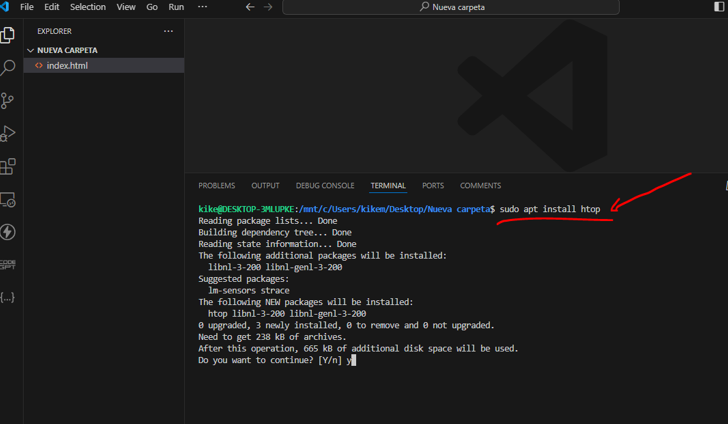This screenshot has width=728, height=424.
Task: Click the Nueva carpeta command center search
Action: point(451,7)
